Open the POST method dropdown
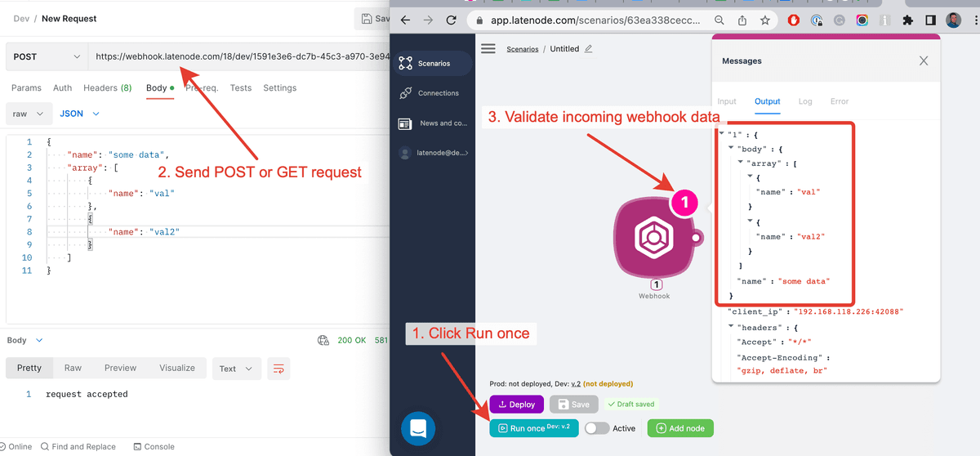The image size is (980, 456). [x=46, y=56]
